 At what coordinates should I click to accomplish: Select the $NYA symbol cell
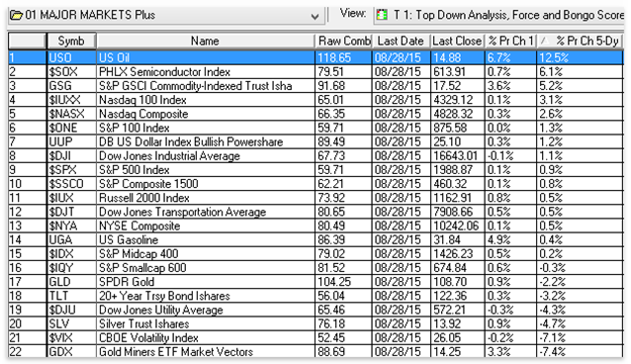point(71,226)
